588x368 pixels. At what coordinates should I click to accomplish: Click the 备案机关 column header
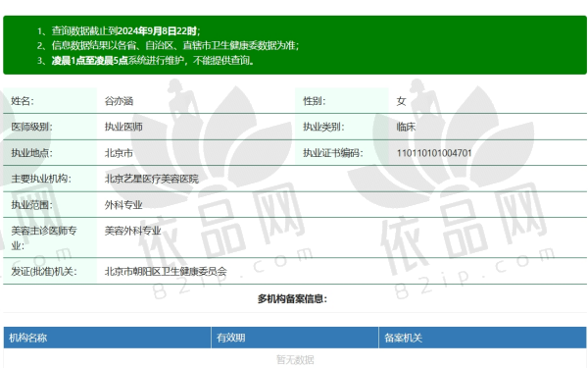pyautogui.click(x=482, y=338)
